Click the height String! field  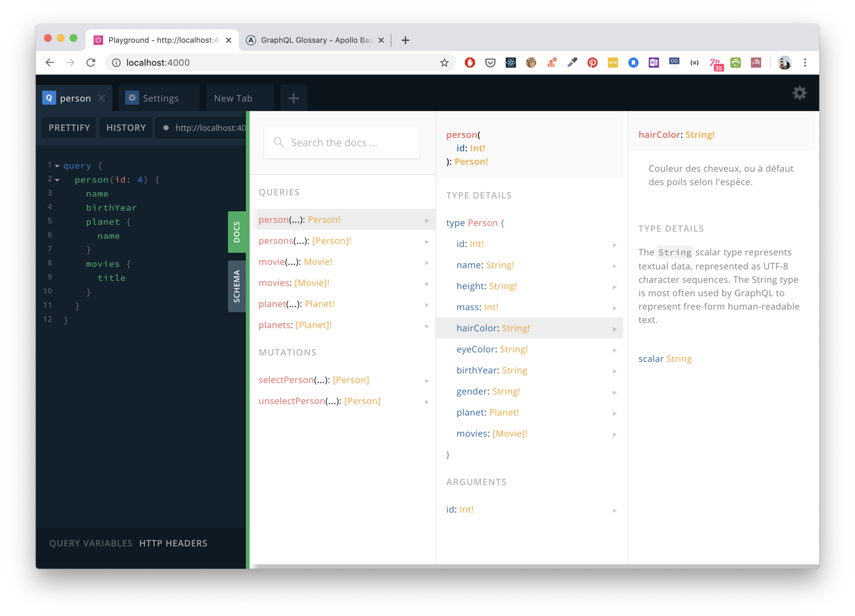(x=530, y=286)
